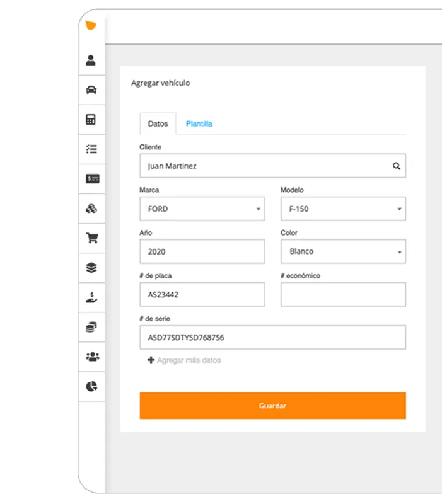This screenshot has width=442, height=504.
Task: Open the hand holding dollar icon
Action: point(91,297)
